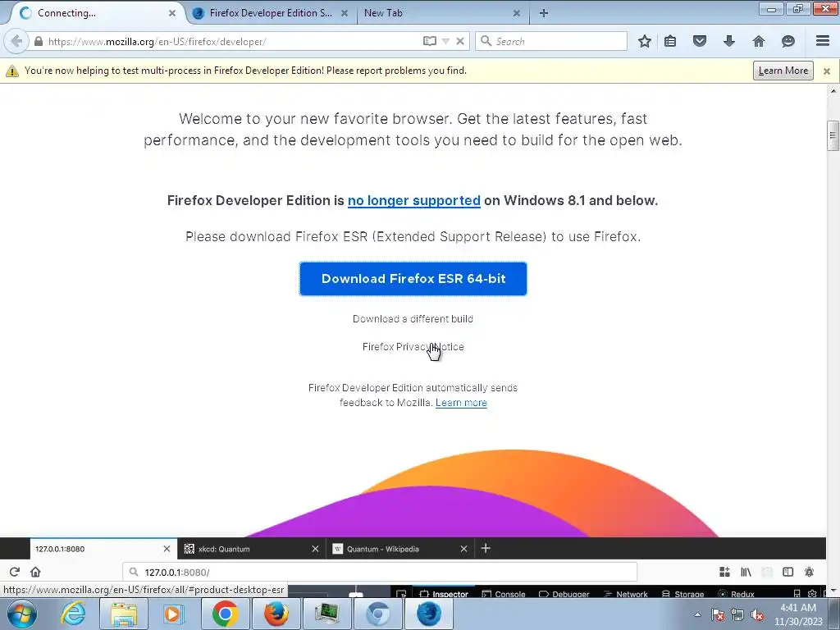
Task: Show bookmarks list icon in toolbar
Action: pyautogui.click(x=670, y=41)
